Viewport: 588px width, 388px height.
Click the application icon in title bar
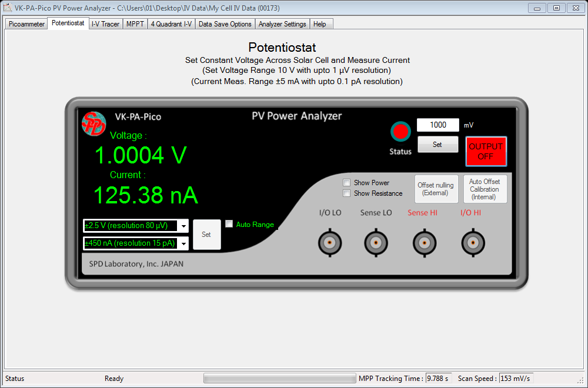pyautogui.click(x=7, y=8)
